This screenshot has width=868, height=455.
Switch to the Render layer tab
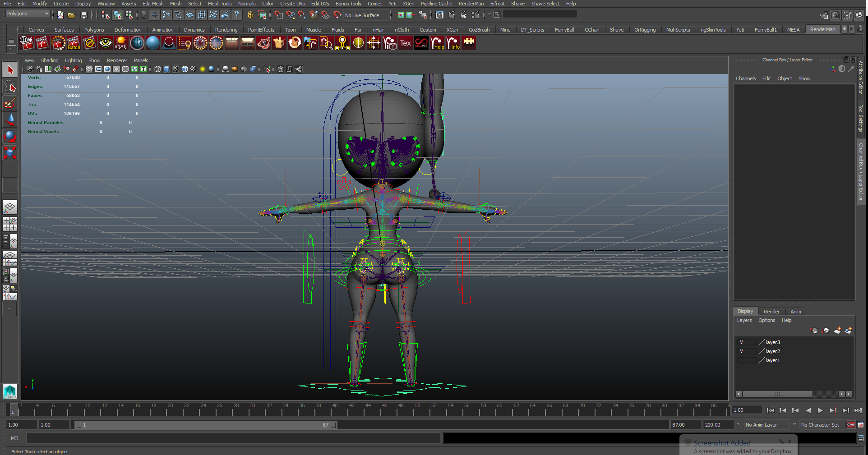coord(771,312)
